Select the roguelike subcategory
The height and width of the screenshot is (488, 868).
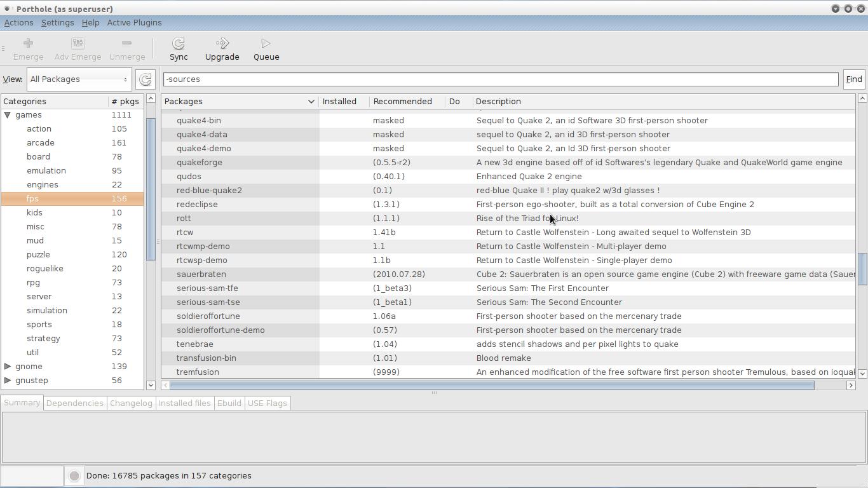(x=72, y=269)
